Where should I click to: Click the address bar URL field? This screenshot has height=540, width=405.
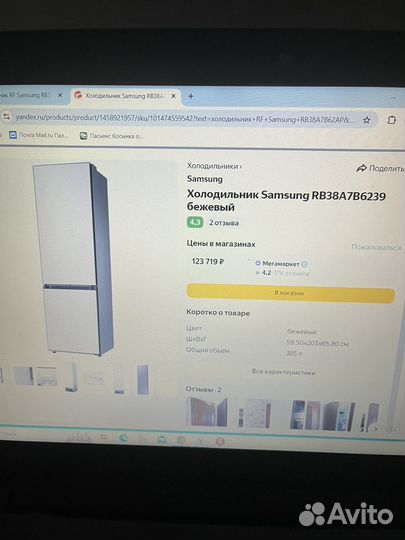point(184,119)
